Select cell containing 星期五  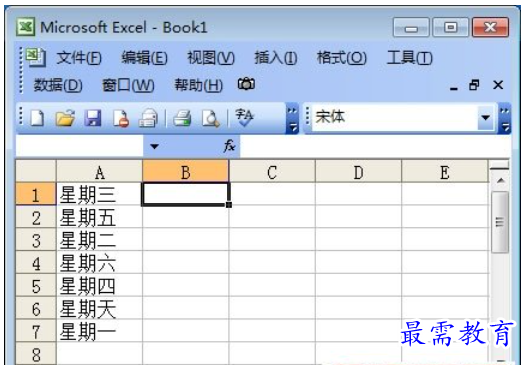[x=99, y=217]
